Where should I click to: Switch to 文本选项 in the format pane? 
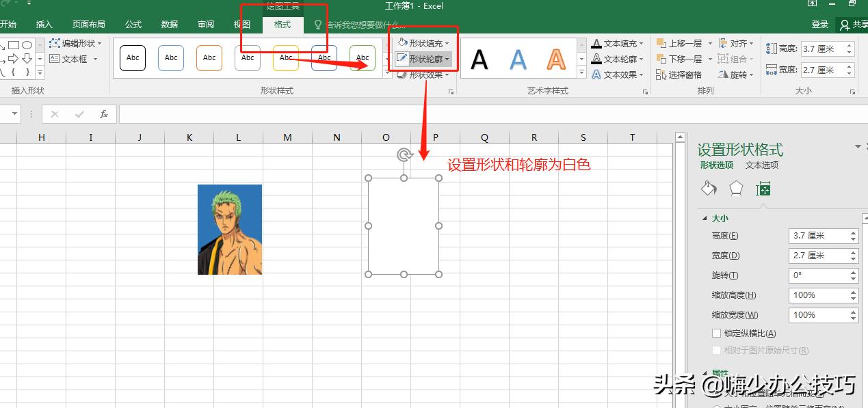[x=761, y=165]
